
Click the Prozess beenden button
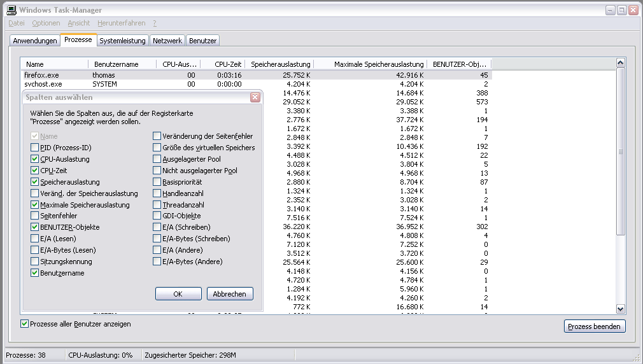coord(595,326)
